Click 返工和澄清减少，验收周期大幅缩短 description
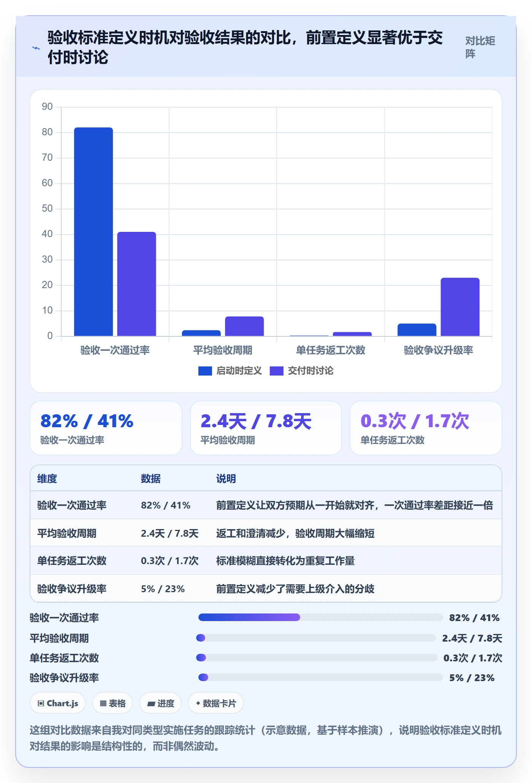The width and height of the screenshot is (532, 783). 295,533
